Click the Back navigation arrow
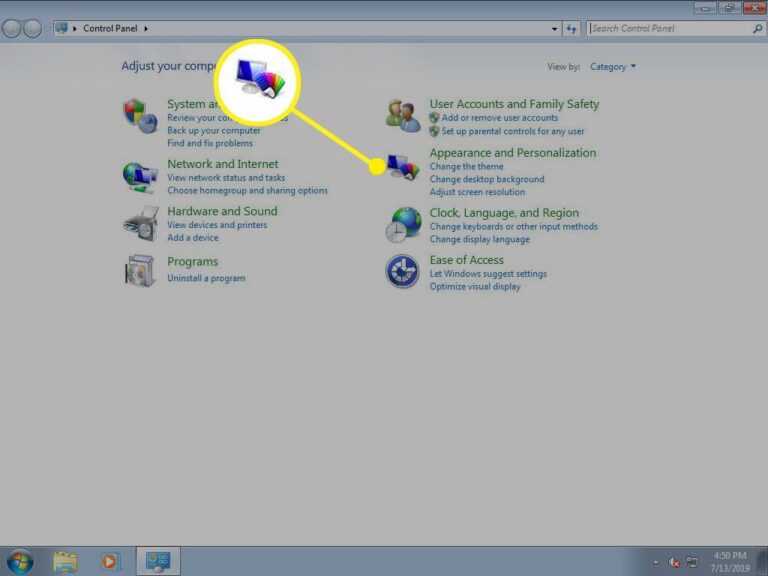The image size is (768, 576). (12, 28)
